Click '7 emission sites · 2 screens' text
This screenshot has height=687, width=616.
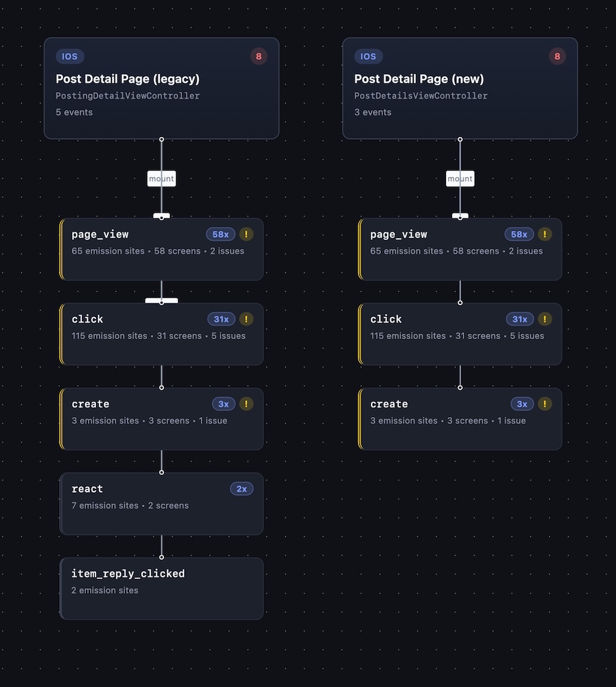tap(130, 506)
